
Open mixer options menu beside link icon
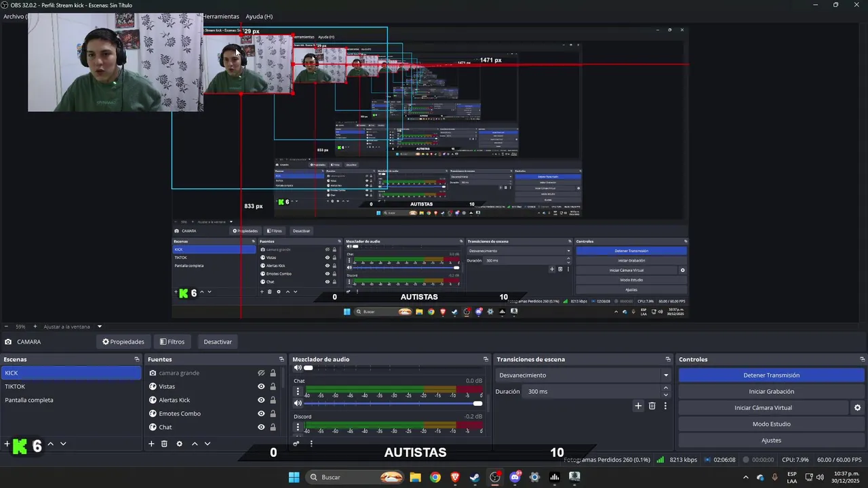point(311,444)
